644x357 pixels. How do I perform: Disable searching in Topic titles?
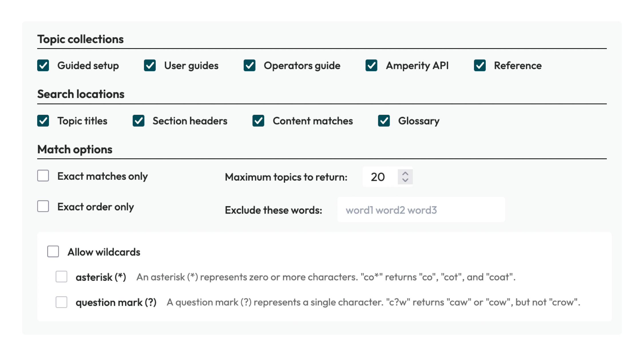43,121
